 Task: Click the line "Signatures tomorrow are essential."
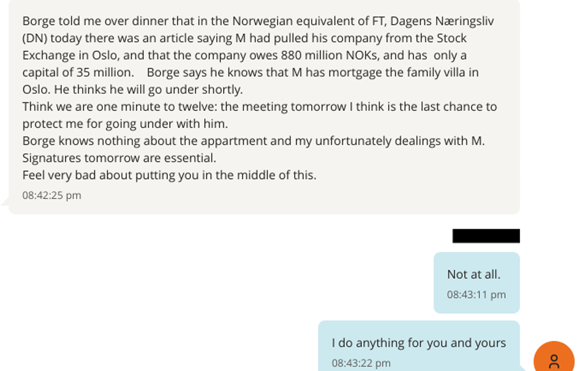119,158
